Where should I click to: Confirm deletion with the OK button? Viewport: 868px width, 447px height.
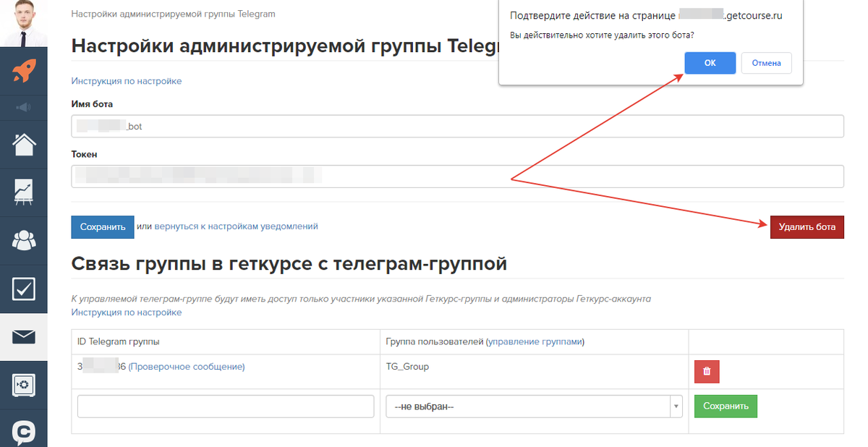710,63
